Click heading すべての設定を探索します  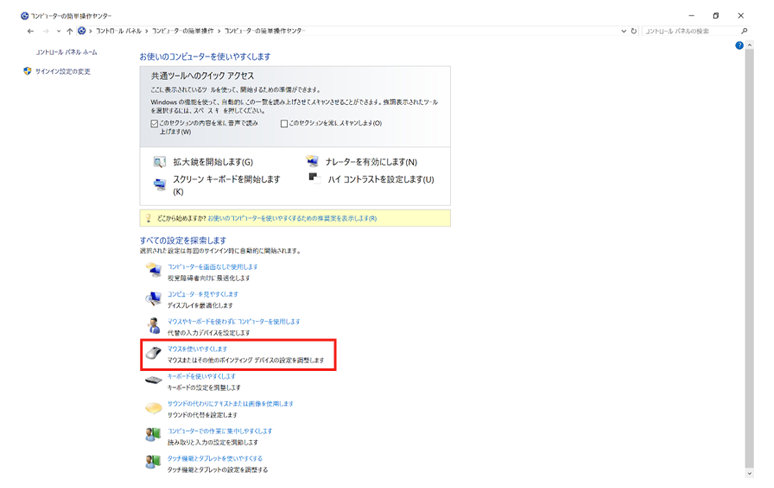183,240
